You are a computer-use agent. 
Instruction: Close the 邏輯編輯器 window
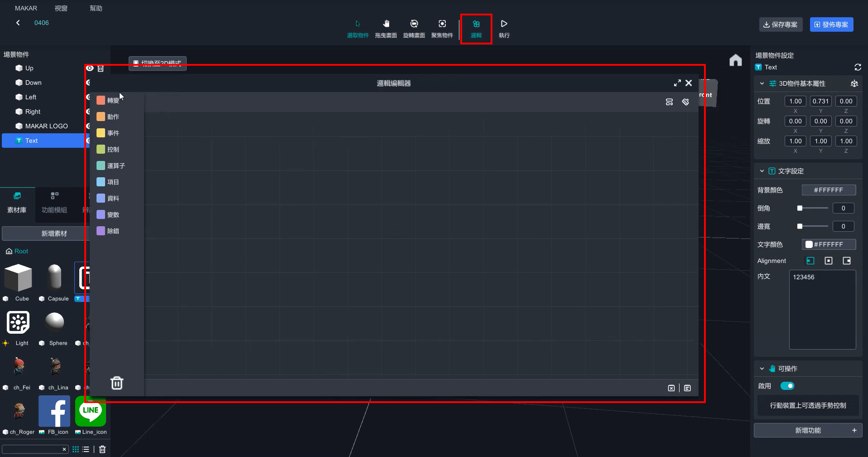click(x=689, y=83)
